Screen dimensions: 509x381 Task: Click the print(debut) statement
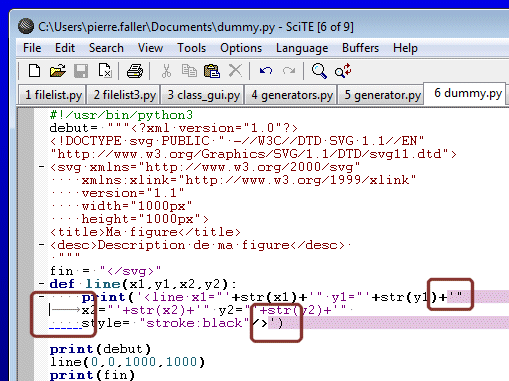(100, 349)
